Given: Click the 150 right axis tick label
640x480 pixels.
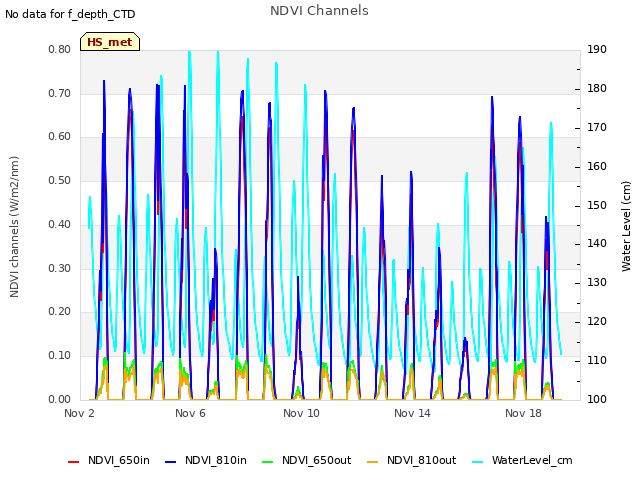Looking at the screenshot, I should click(x=597, y=206).
